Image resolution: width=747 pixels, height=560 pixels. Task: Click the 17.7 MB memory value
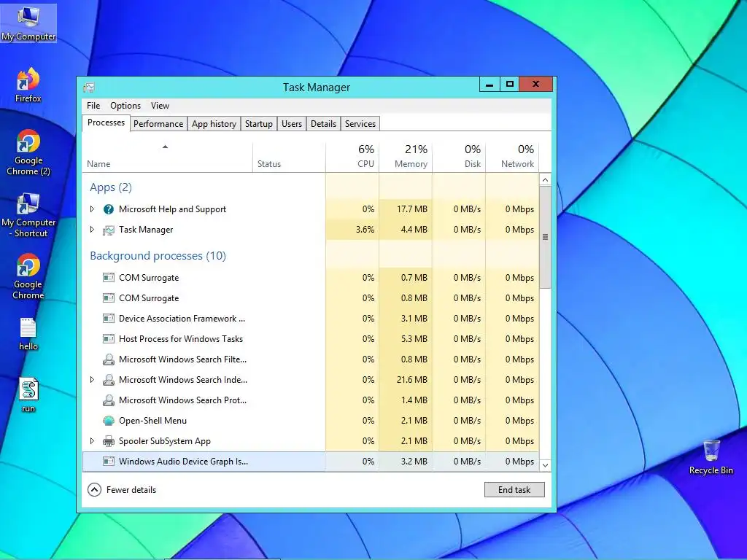[x=412, y=209]
